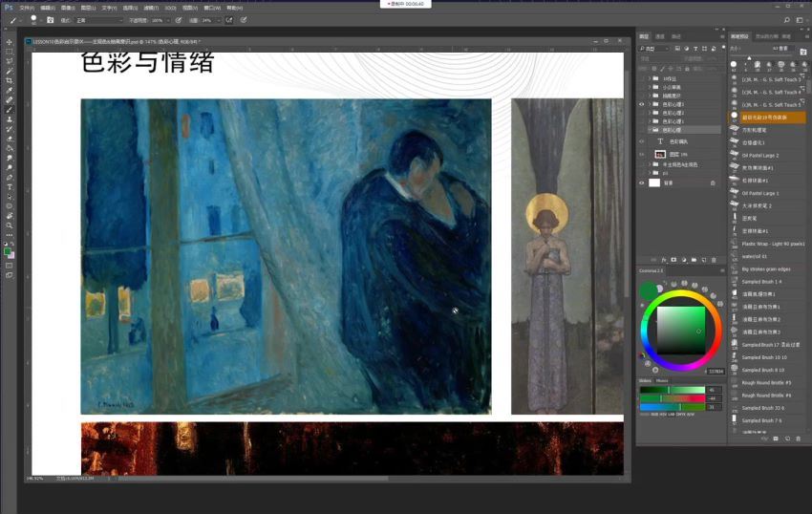Viewport: 812px width, 514px height.
Task: Hide the 背景 background layer
Action: point(642,182)
